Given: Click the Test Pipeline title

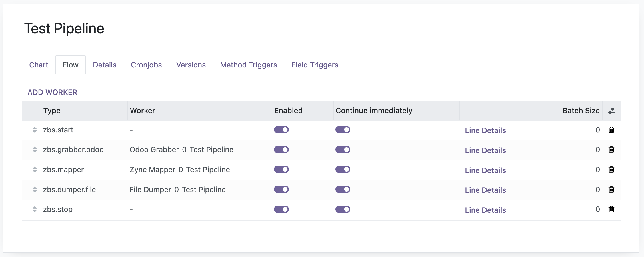Looking at the screenshot, I should [x=64, y=29].
